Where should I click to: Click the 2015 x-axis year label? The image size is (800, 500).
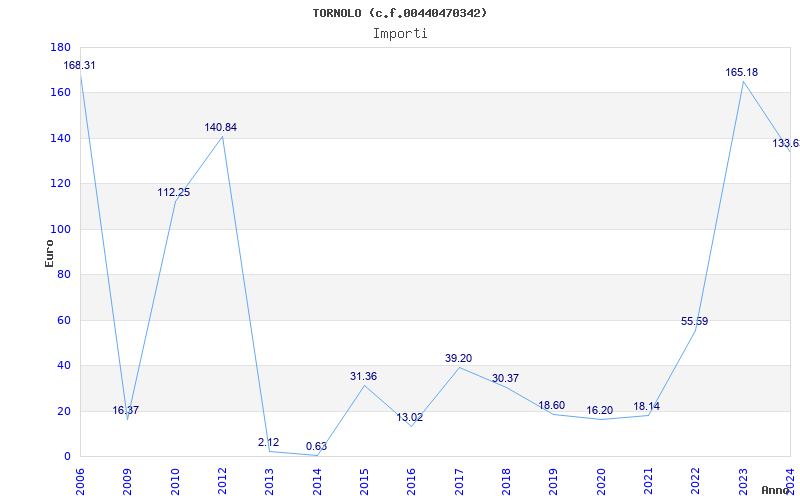click(x=364, y=482)
